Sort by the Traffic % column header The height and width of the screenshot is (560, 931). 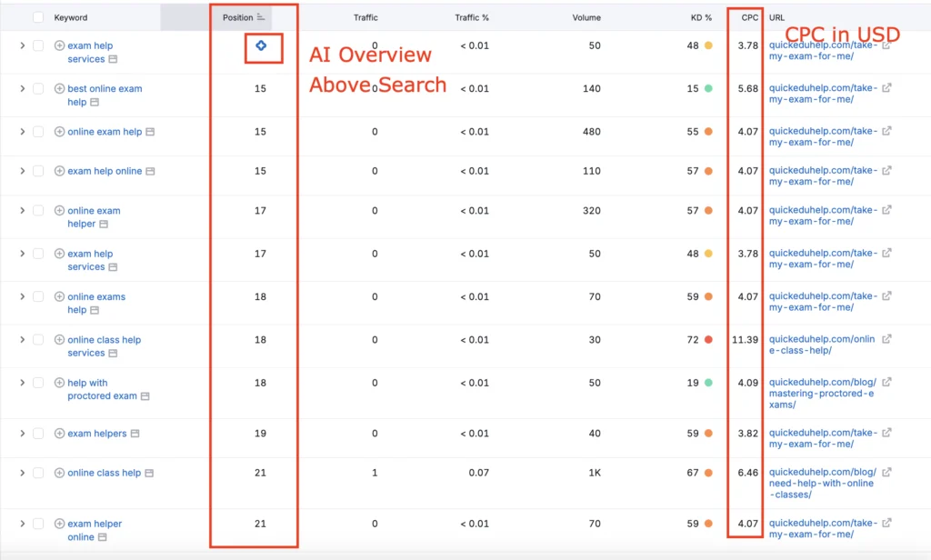pyautogui.click(x=472, y=18)
